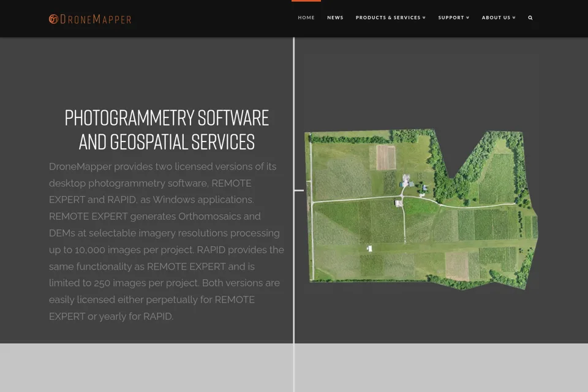
Task: Click the DroneMapper logo
Action: point(90,19)
